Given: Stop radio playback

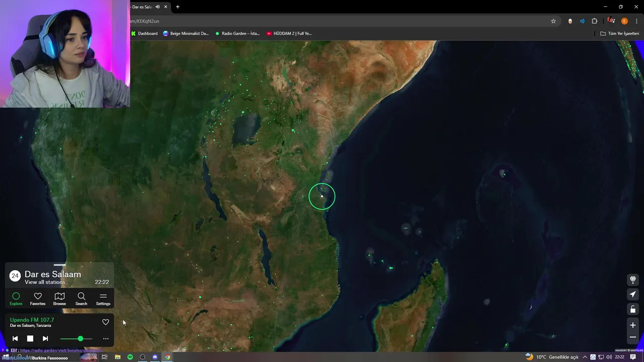Looking at the screenshot, I should 30,339.
